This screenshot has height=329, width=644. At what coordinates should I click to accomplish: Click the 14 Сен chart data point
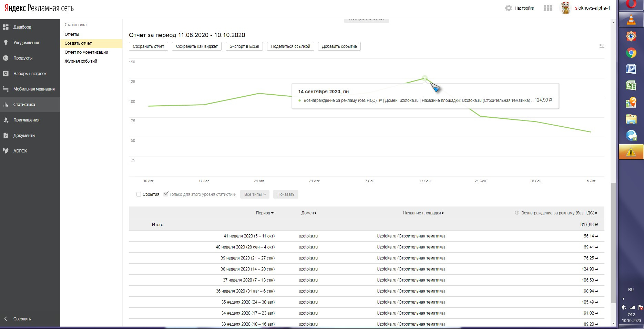coord(425,78)
